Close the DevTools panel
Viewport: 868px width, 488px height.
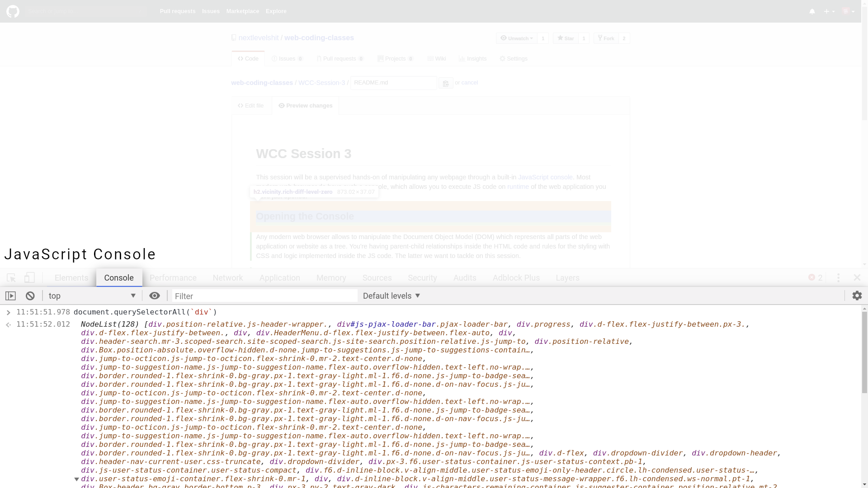point(857,277)
